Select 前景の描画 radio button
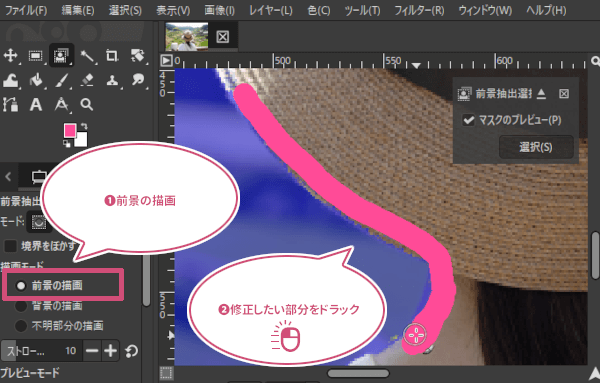Image resolution: width=600 pixels, height=383 pixels. point(21,285)
